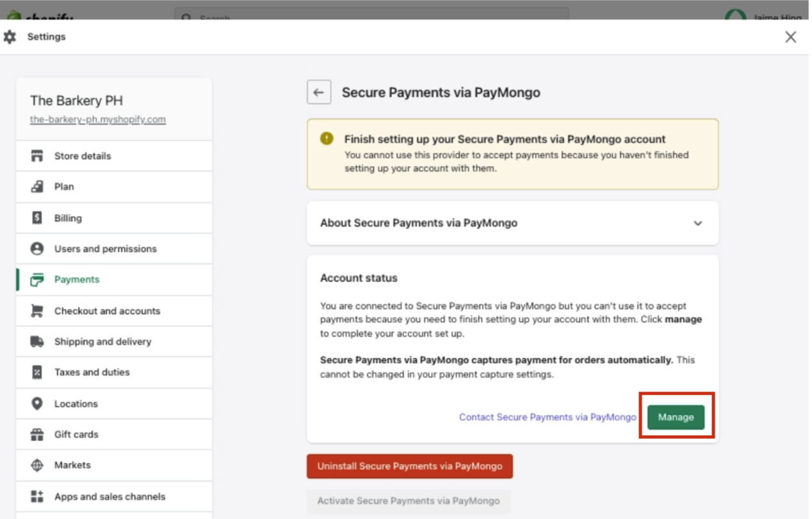Open the-barkery-ph.myshopify.com link
Screen dimensions: 812x519
tap(98, 120)
